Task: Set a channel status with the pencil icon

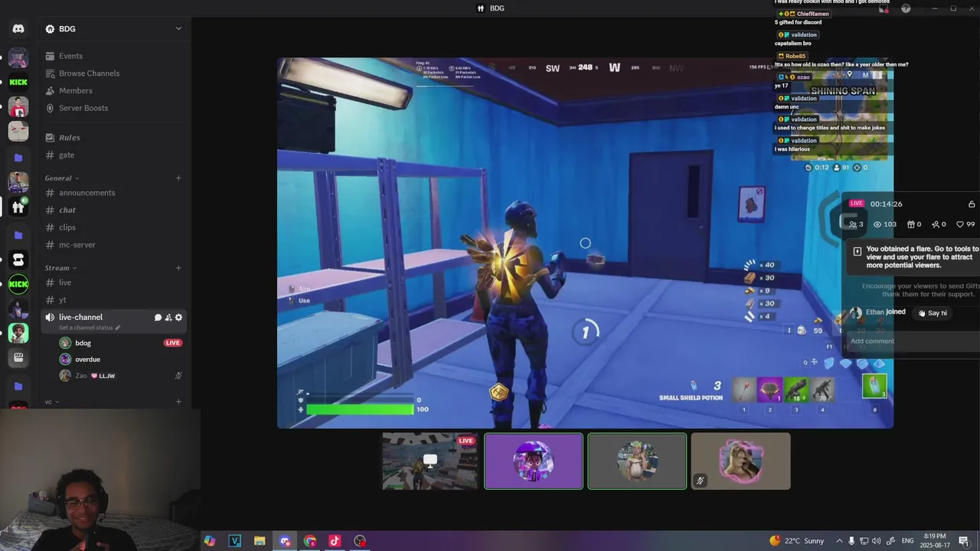Action: pos(118,328)
